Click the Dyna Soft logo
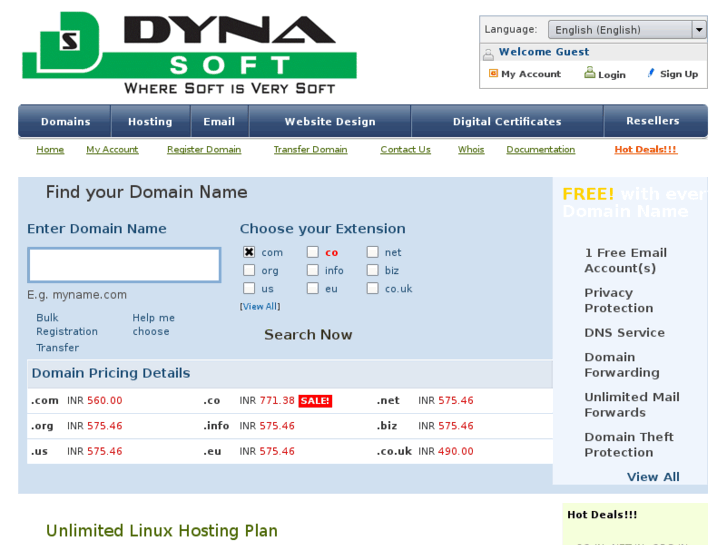The width and height of the screenshot is (727, 545). click(x=190, y=53)
